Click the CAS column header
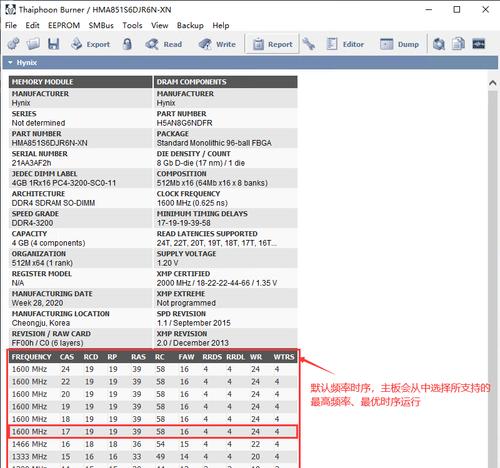Screen dimensions: 500x468 67,357
